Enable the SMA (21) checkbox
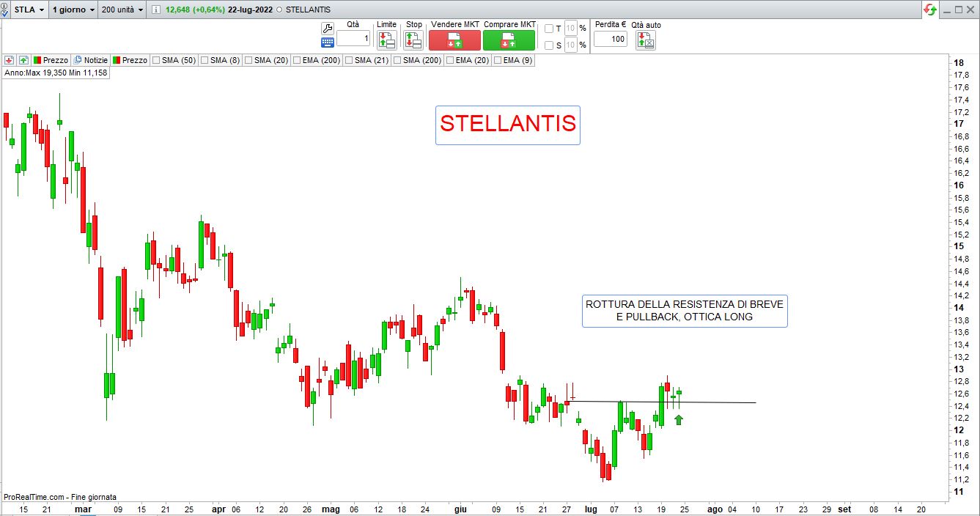The height and width of the screenshot is (516, 980). coord(349,60)
